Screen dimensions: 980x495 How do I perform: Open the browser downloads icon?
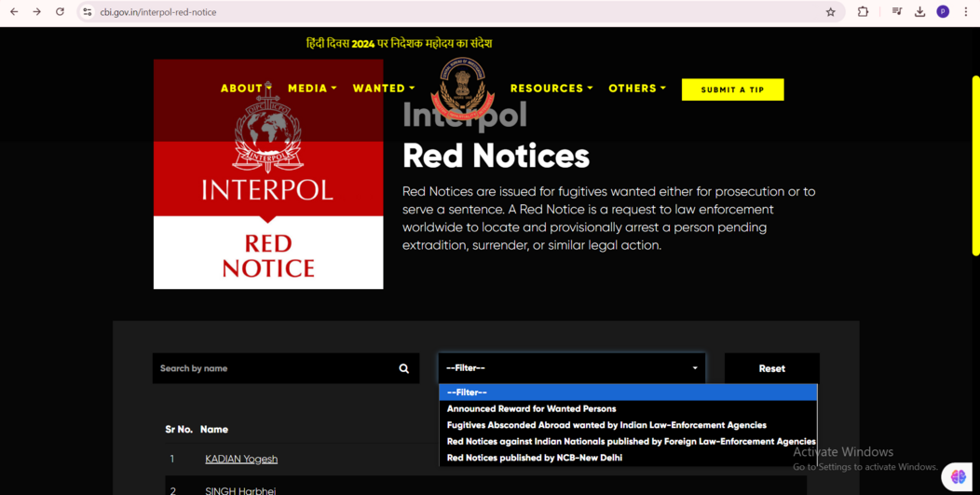[x=919, y=12]
